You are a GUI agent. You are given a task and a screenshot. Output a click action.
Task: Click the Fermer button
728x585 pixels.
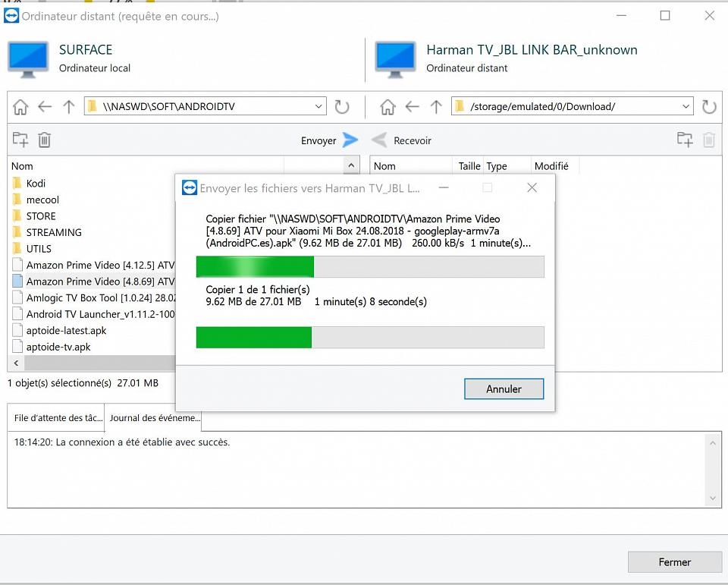[675, 562]
